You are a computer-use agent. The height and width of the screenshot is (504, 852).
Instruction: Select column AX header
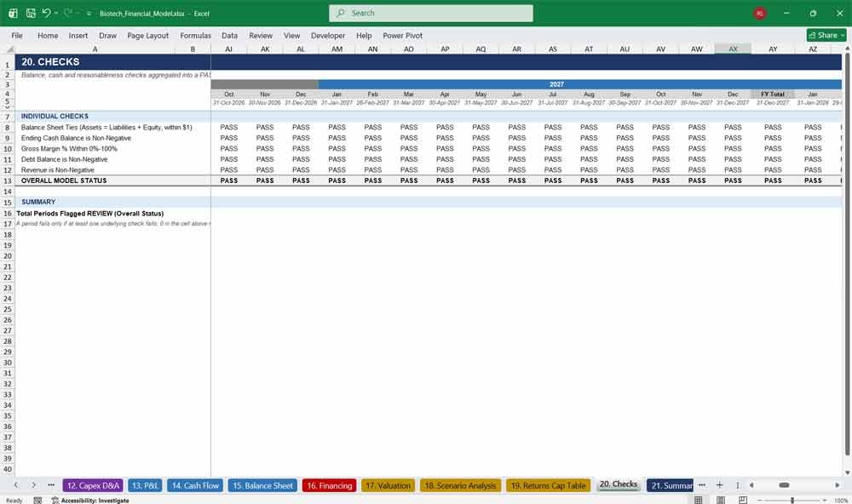click(x=733, y=49)
